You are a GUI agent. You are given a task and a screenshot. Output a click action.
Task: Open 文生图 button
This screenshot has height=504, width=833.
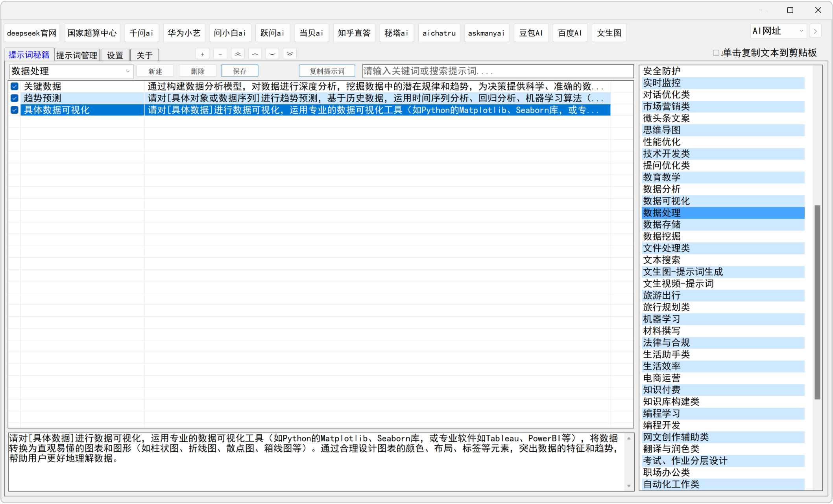[609, 33]
